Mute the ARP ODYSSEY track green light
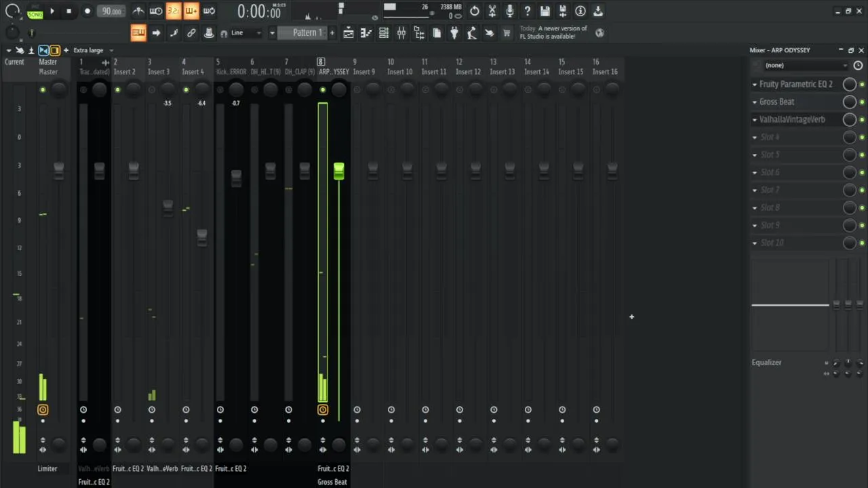Viewport: 868px width, 488px height. tap(323, 89)
